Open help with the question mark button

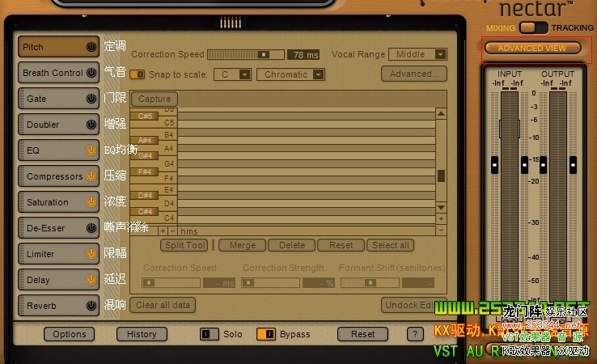pos(415,334)
